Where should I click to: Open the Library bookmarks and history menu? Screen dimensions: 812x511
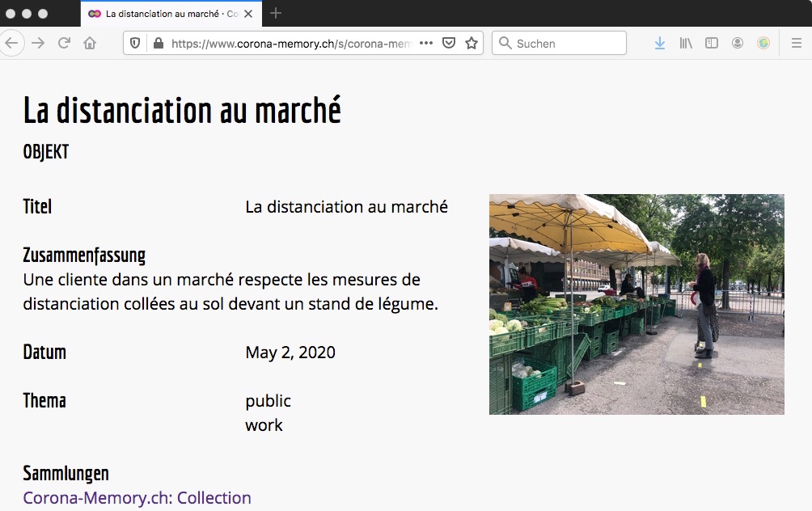(686, 44)
